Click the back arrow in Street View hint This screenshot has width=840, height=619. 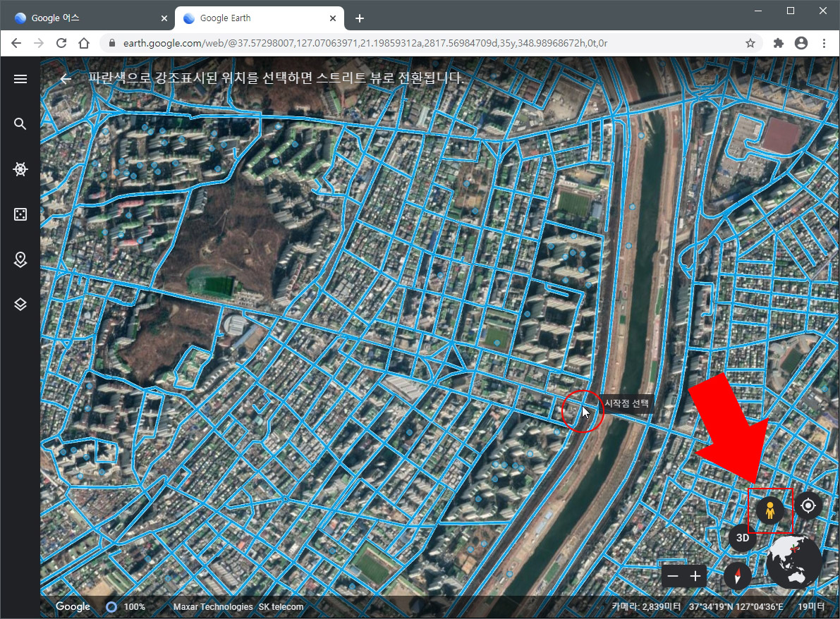[66, 79]
